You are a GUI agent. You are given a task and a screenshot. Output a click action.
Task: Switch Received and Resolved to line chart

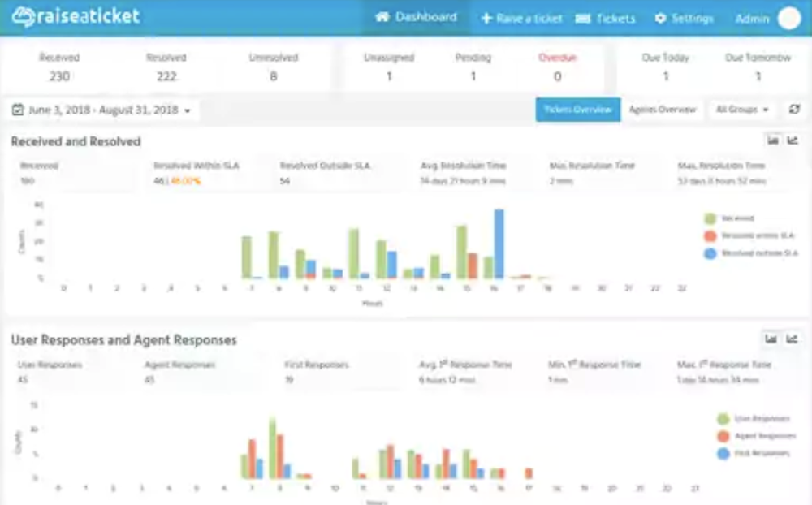click(x=793, y=140)
